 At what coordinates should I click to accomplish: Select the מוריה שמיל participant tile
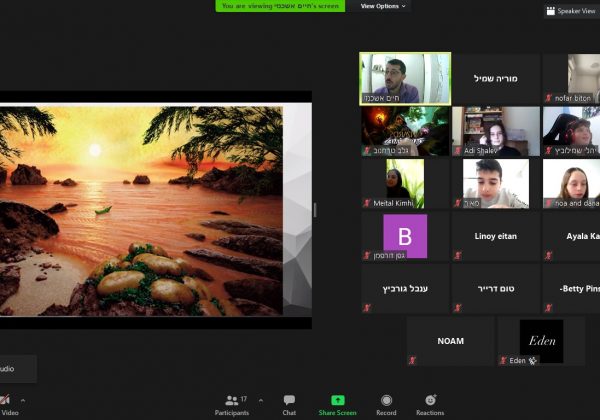point(496,79)
